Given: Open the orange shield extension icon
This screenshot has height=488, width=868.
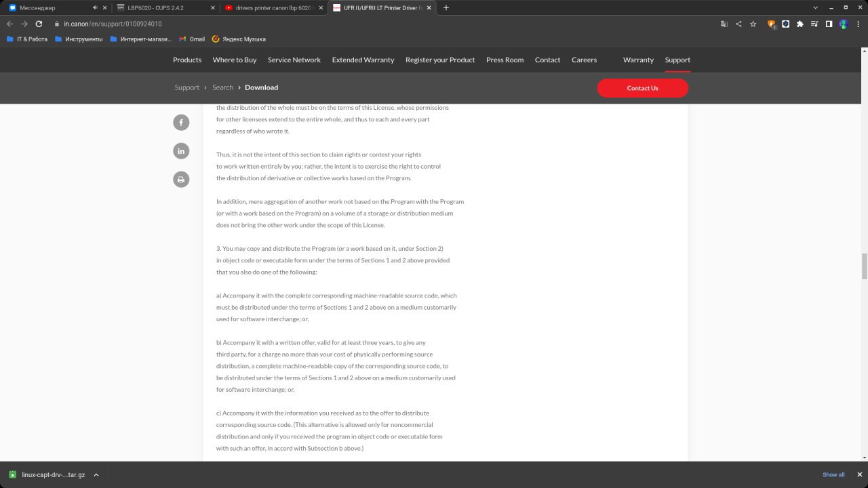Looking at the screenshot, I should click(771, 24).
